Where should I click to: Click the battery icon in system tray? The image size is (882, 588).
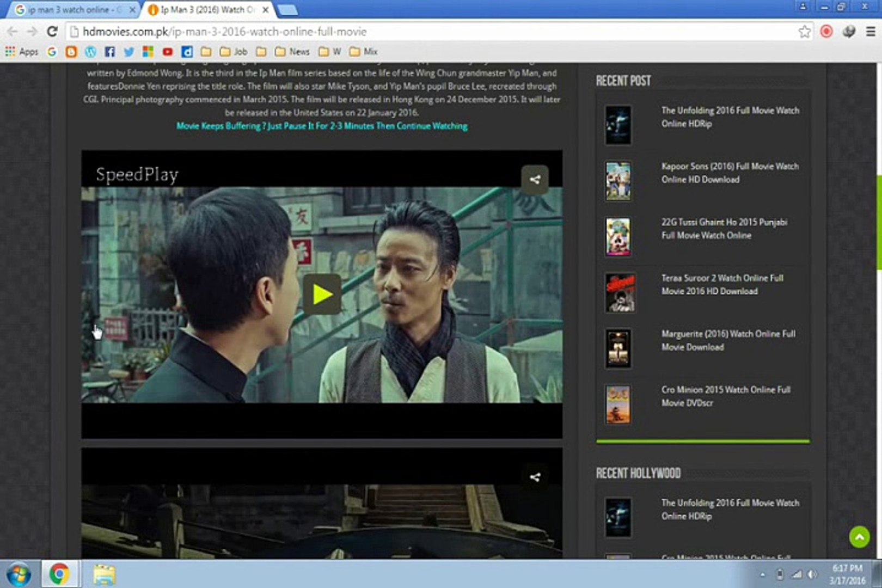780,574
